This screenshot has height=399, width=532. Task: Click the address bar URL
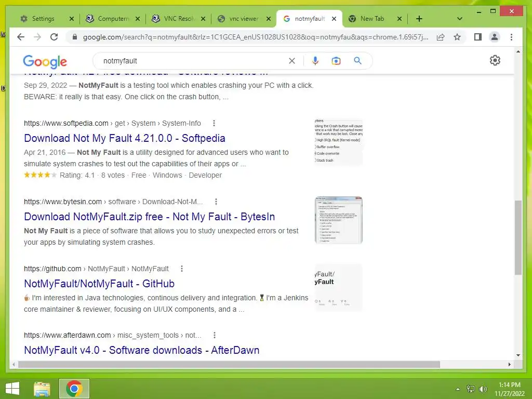point(256,37)
